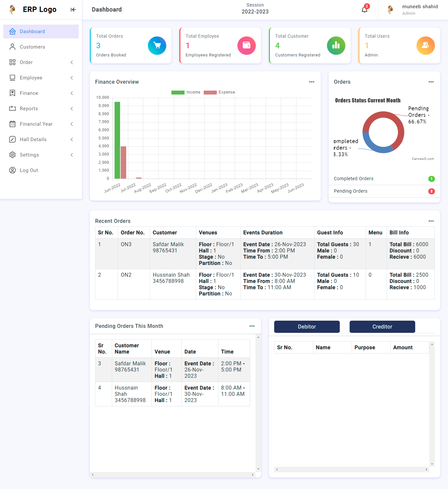Collapse sidebar using the arrow icon
The height and width of the screenshot is (490, 448).
point(73,10)
